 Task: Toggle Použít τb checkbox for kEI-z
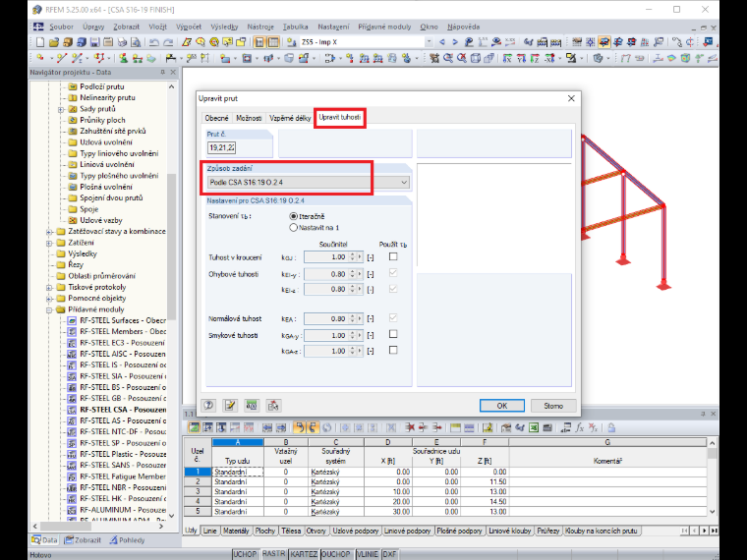393,289
